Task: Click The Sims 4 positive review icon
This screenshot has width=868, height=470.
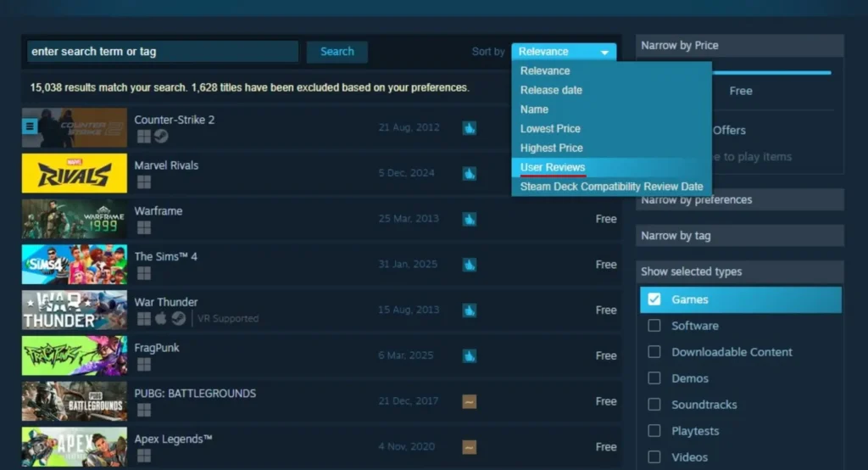Action: (470, 265)
